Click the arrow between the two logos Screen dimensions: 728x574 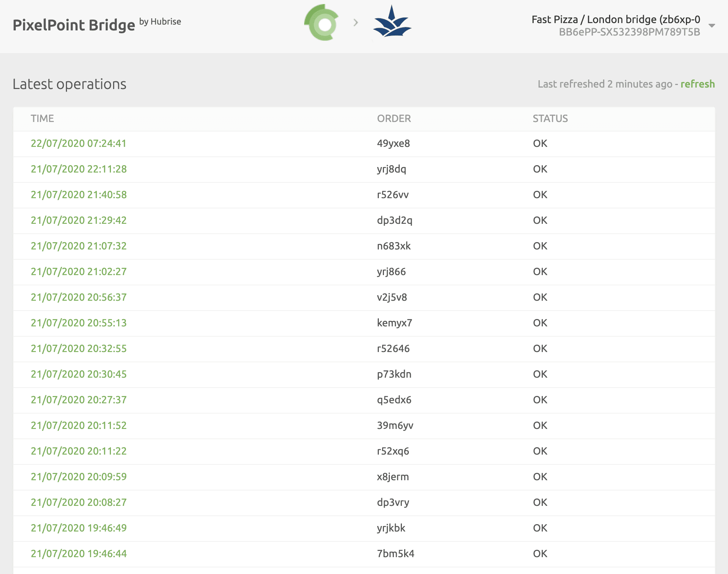click(x=355, y=23)
